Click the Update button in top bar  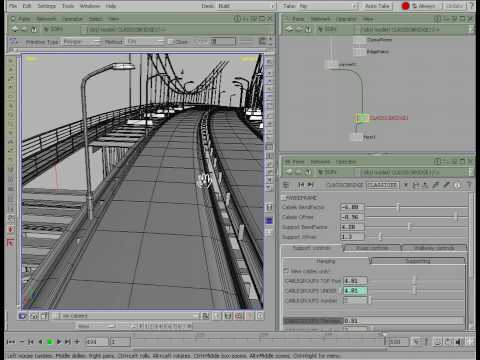pyautogui.click(x=455, y=6)
